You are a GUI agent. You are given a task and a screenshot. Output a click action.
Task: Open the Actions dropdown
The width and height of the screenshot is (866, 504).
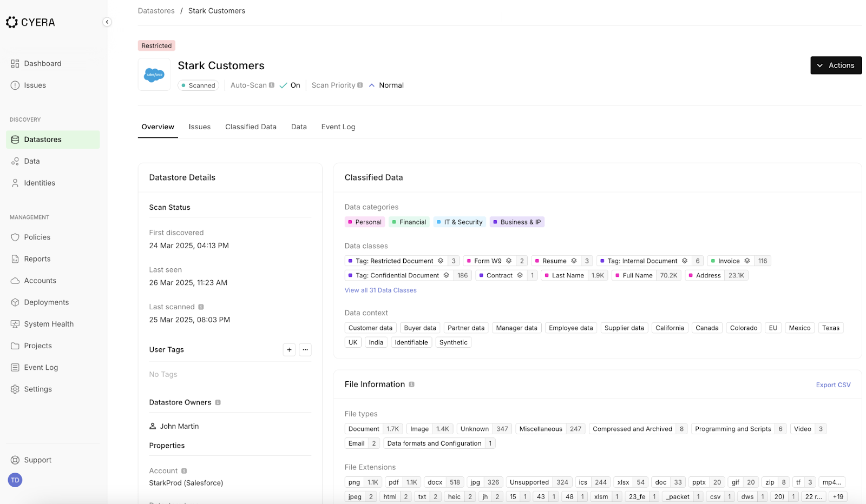(836, 65)
